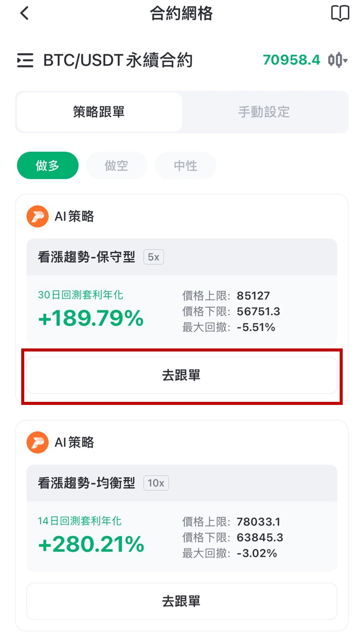Tap the 70958.4 current price
Viewport: 364px width, 644px height.
[x=291, y=60]
